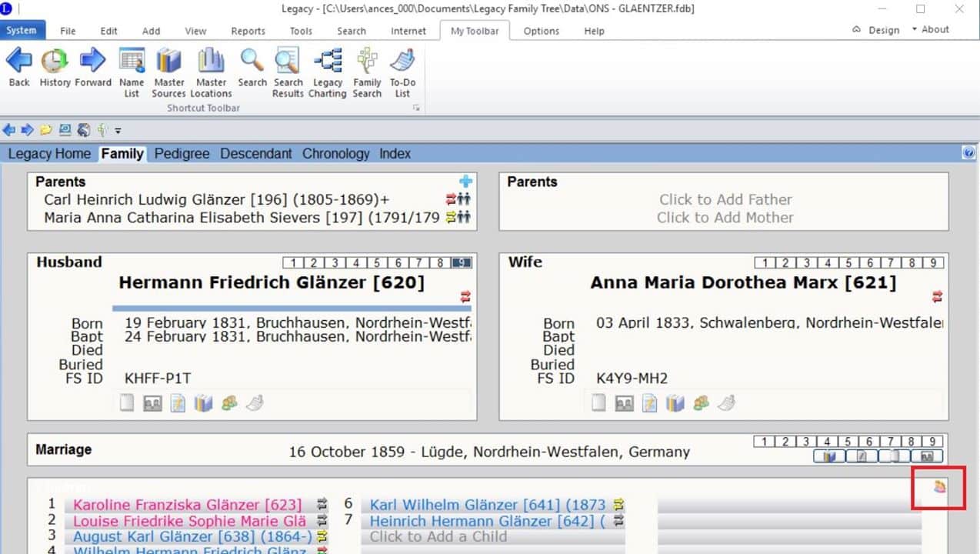Click quick access computer monitor icon

pyautogui.click(x=65, y=129)
